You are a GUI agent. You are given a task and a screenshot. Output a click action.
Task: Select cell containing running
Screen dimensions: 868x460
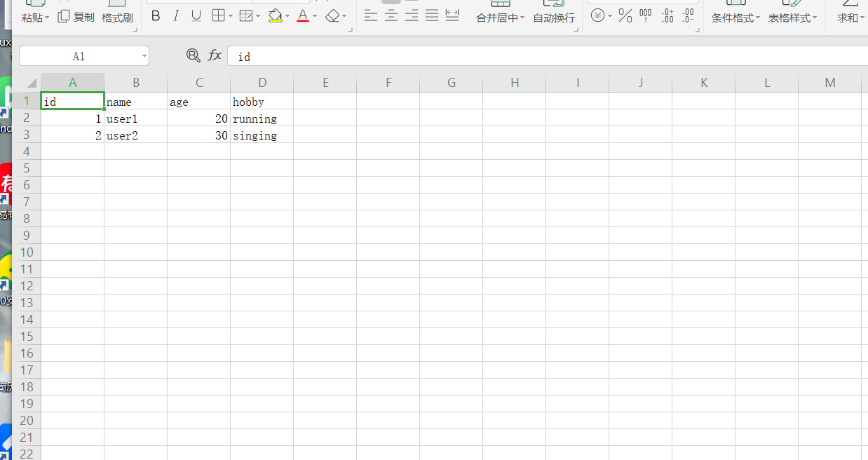coord(262,118)
